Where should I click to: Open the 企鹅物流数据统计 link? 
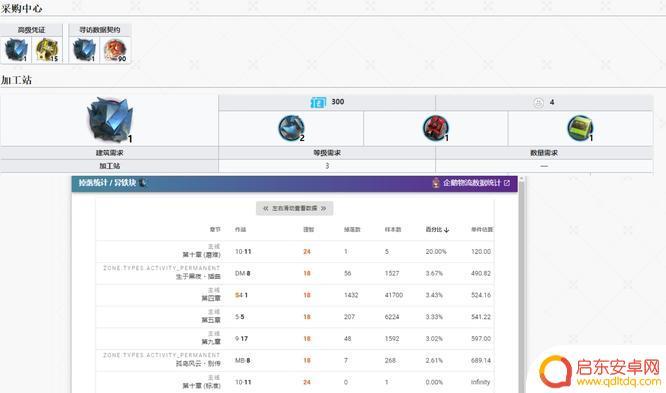point(472,183)
